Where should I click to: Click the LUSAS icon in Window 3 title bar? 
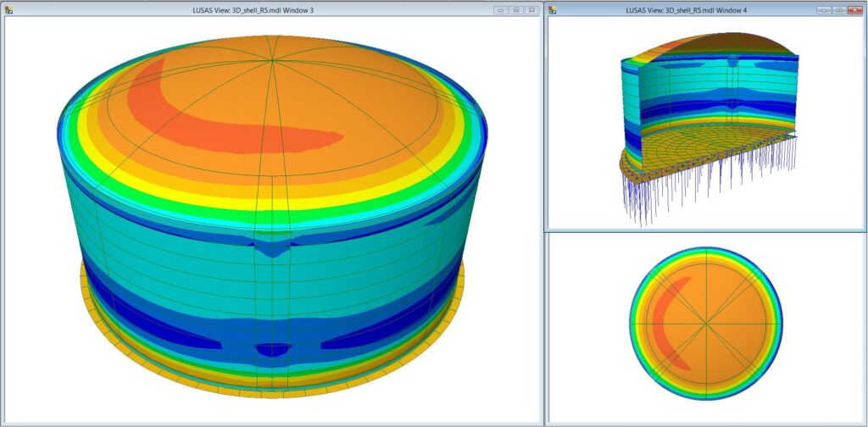coord(8,10)
